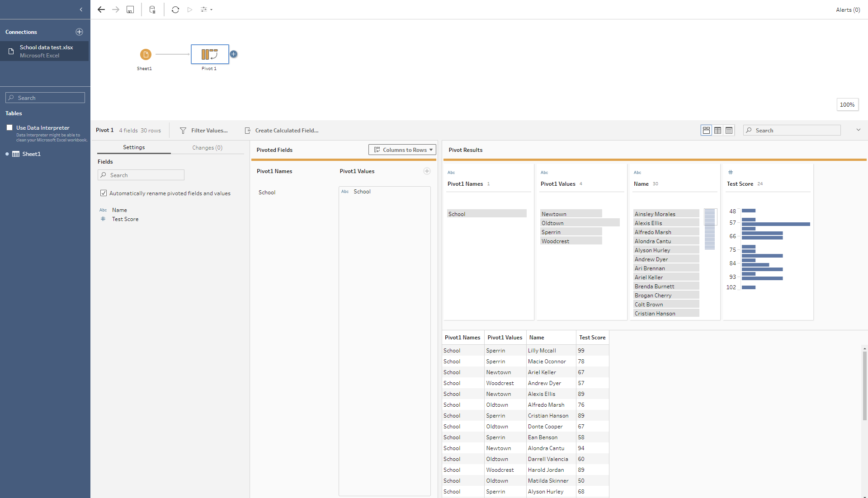The height and width of the screenshot is (498, 868).
Task: Add another pivot values group
Action: (427, 171)
